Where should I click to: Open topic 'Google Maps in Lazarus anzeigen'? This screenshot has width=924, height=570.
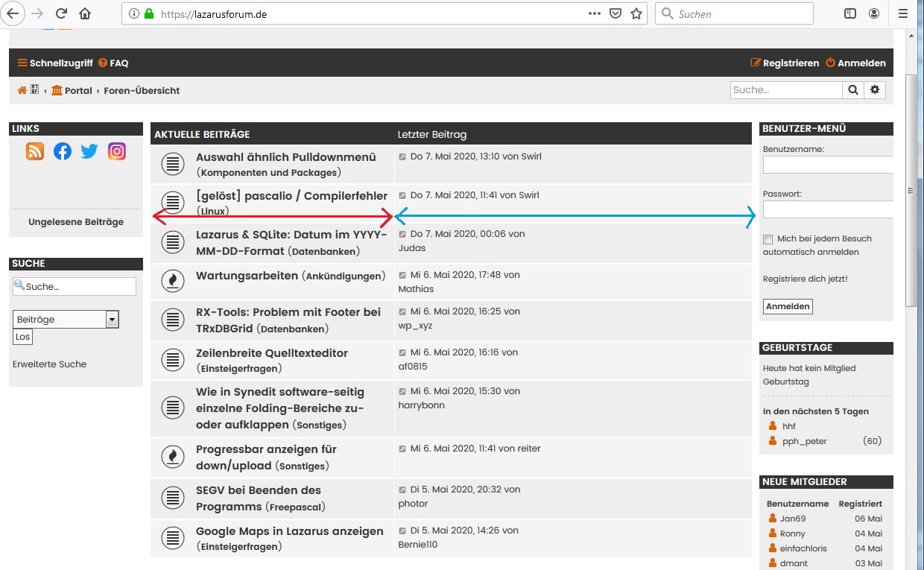290,531
